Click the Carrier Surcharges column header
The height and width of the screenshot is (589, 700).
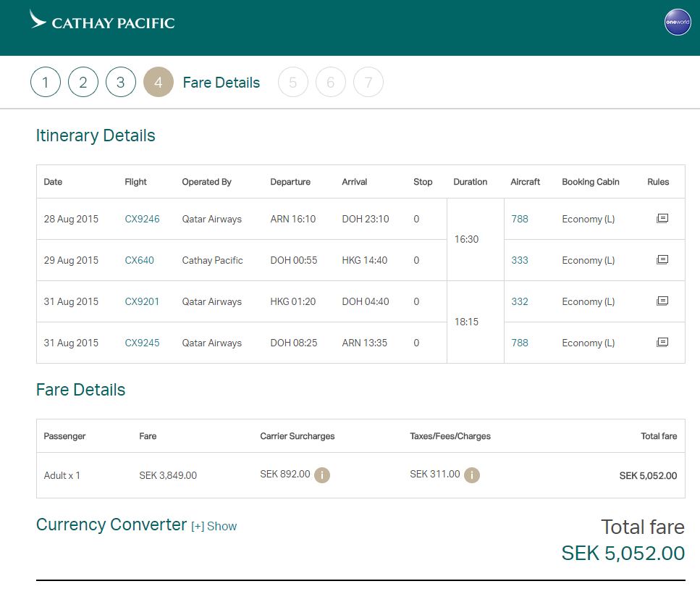[x=298, y=436]
